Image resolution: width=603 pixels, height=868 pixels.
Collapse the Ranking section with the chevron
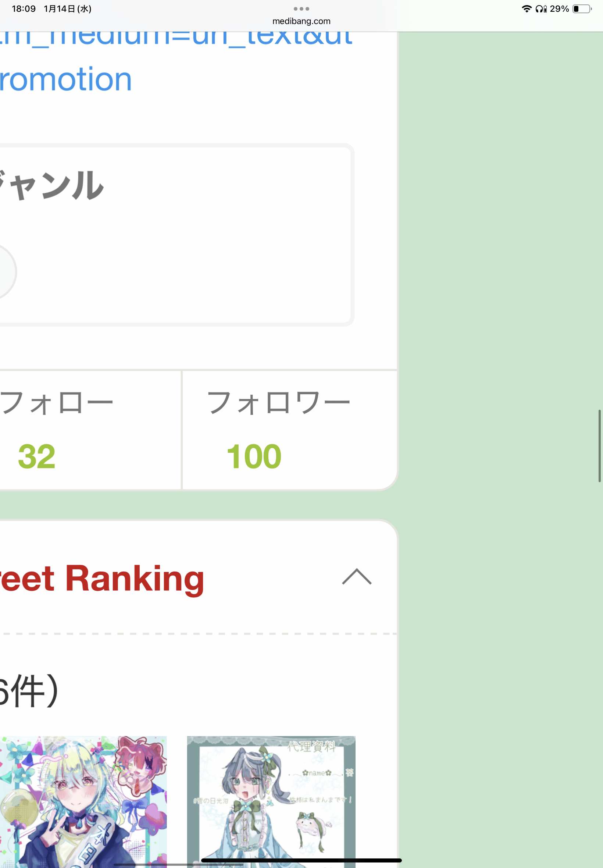click(357, 577)
